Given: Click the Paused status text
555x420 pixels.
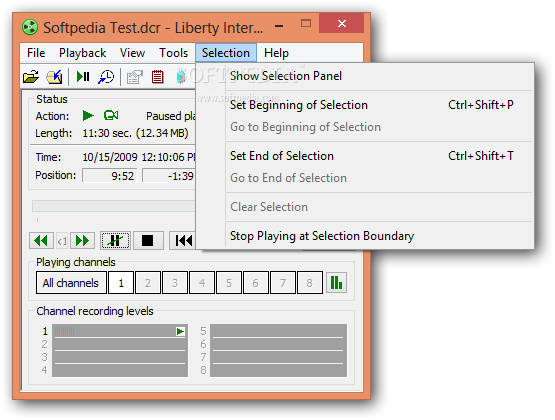Looking at the screenshot, I should [x=171, y=116].
